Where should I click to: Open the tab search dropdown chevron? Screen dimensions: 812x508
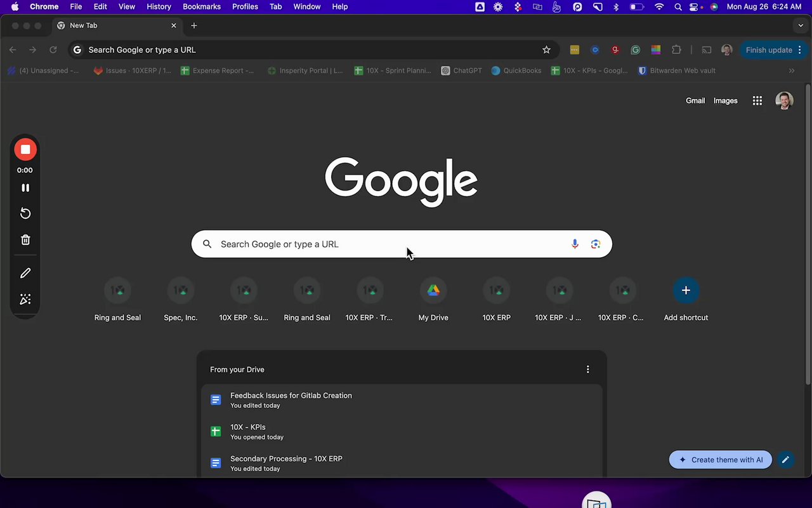(801, 25)
